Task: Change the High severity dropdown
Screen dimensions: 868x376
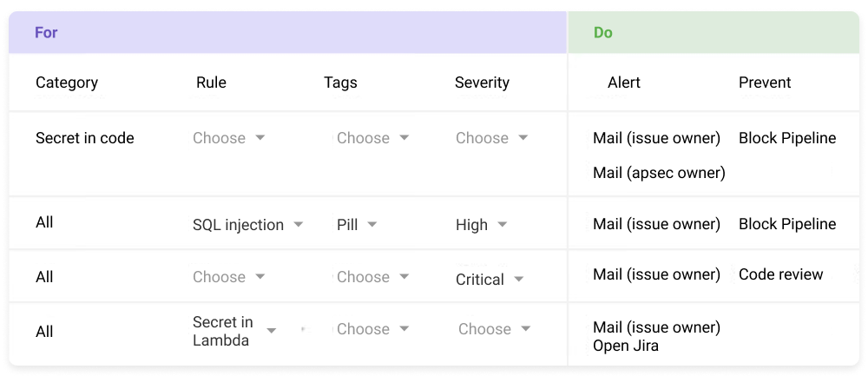Action: click(x=481, y=225)
